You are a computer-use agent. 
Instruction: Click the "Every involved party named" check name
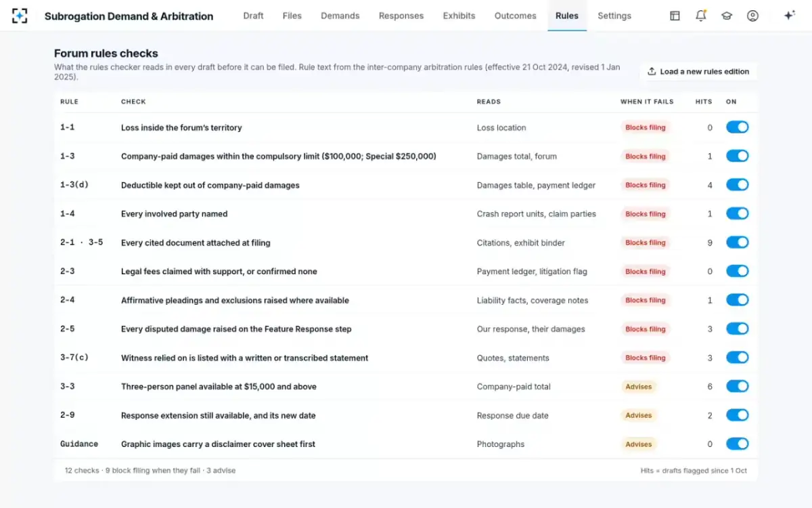point(175,213)
